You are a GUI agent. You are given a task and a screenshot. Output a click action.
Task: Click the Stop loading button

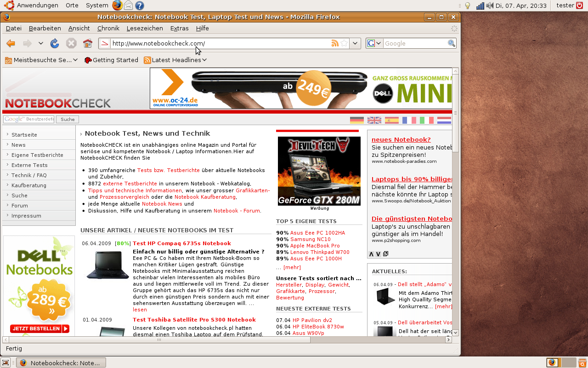click(x=71, y=43)
